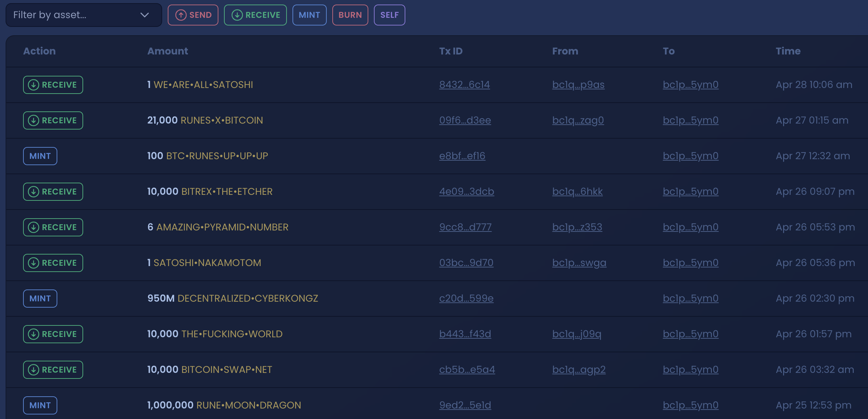Viewport: 868px width, 419px height.
Task: Toggle the RECEIVE filter chip at top
Action: (x=255, y=15)
